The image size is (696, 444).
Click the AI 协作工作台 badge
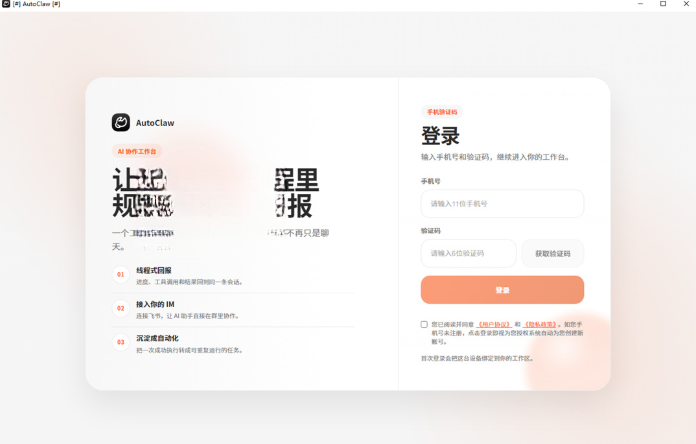(x=137, y=151)
